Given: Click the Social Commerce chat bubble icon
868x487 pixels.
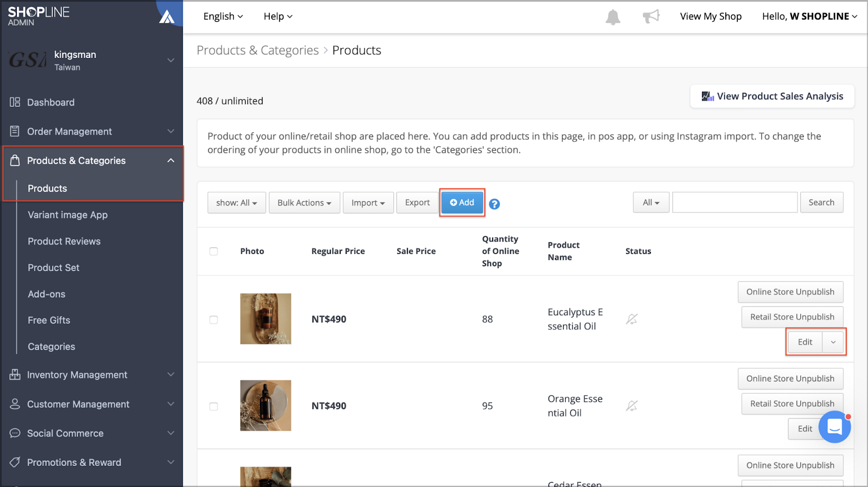Looking at the screenshot, I should coord(15,433).
